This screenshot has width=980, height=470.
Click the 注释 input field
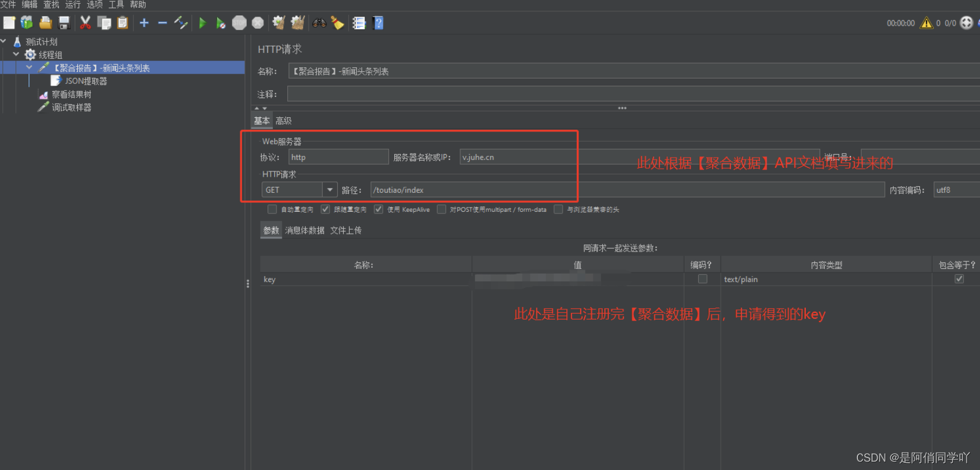(x=633, y=94)
